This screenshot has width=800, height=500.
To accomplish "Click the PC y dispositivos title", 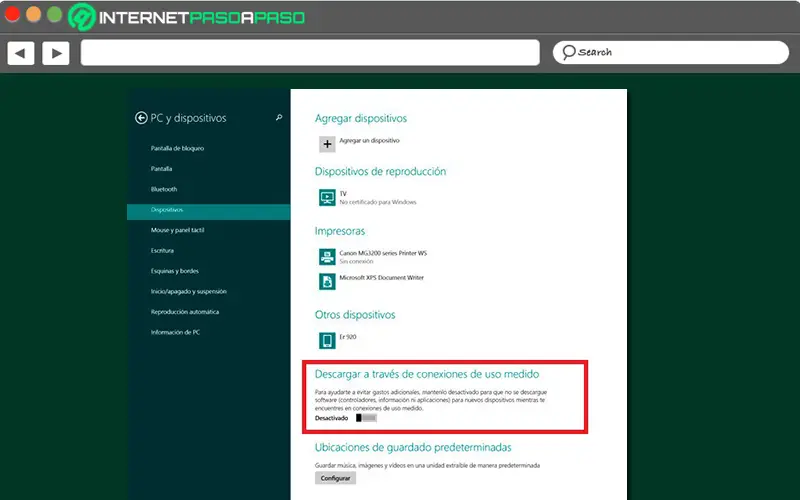I will pyautogui.click(x=188, y=118).
